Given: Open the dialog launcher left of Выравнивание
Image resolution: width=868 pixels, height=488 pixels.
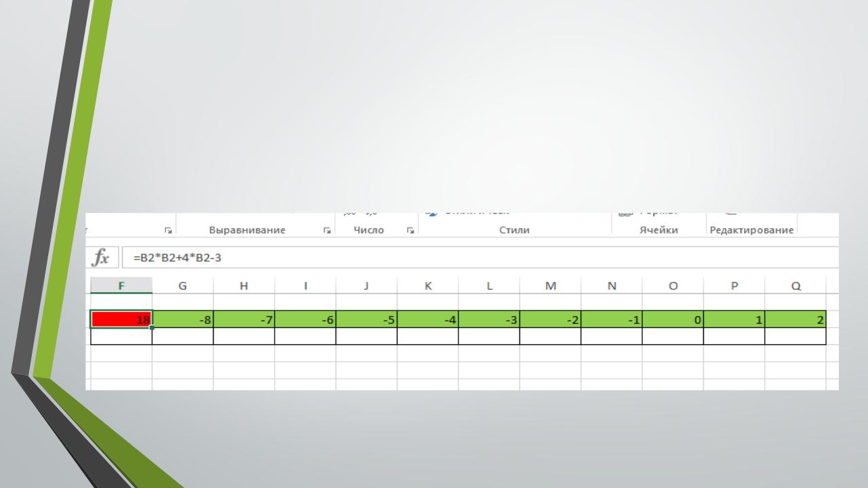Looking at the screenshot, I should click(167, 230).
